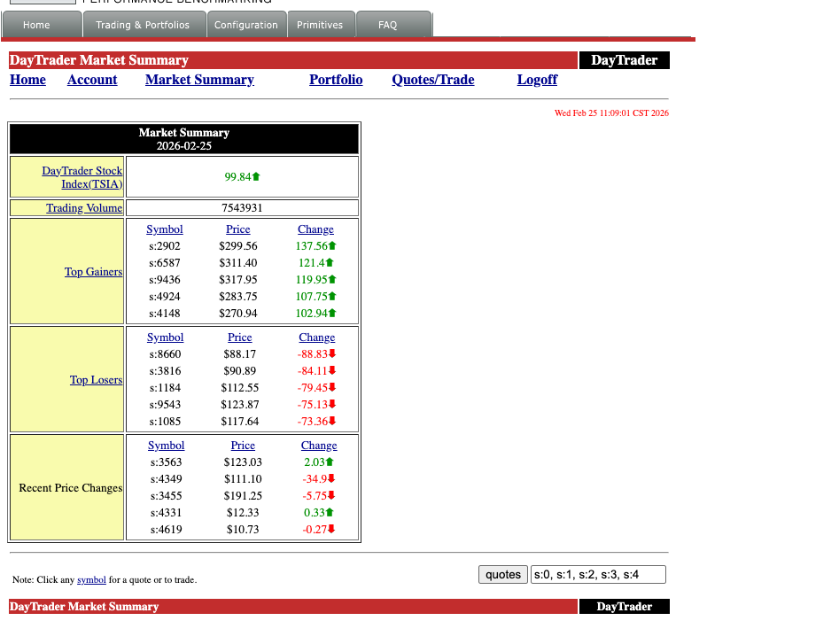Viewport: 839px width, 644px height.
Task: Open the Top Gainers page
Action: tap(93, 271)
